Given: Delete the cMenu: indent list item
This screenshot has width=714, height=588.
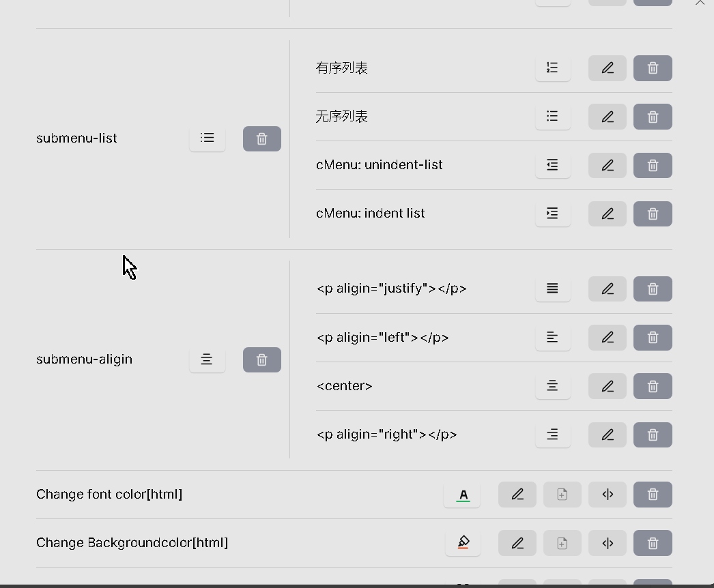Looking at the screenshot, I should pyautogui.click(x=653, y=214).
